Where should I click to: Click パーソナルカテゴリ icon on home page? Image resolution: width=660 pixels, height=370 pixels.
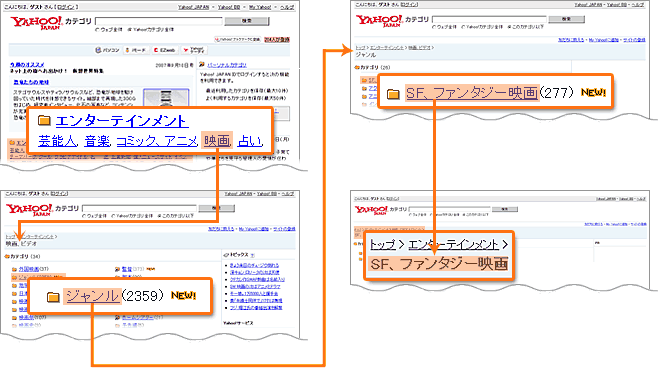pos(202,64)
